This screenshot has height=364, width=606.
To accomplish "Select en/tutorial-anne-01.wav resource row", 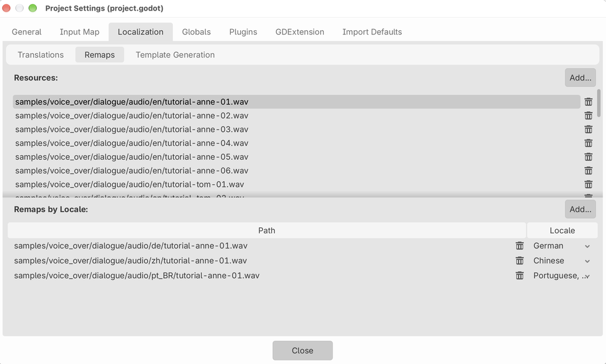I will (296, 102).
